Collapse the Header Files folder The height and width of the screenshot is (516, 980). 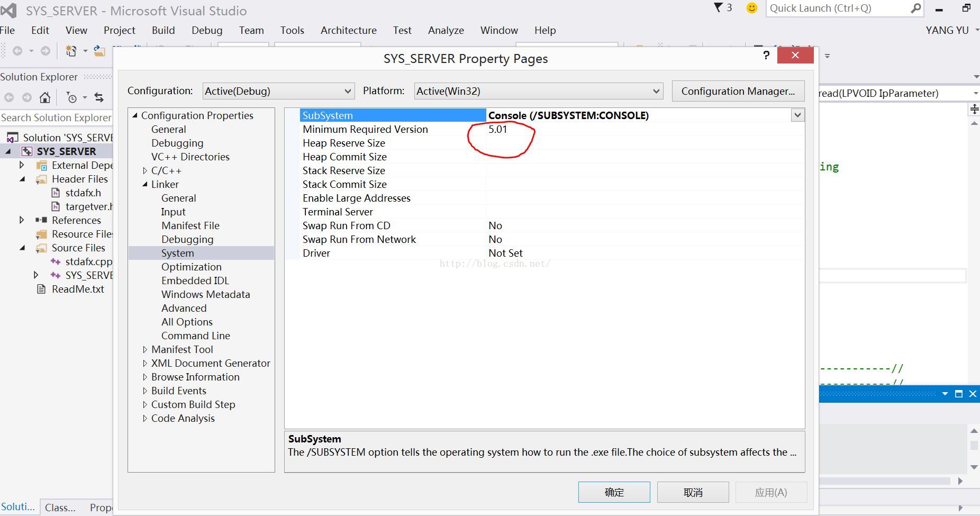tap(22, 179)
